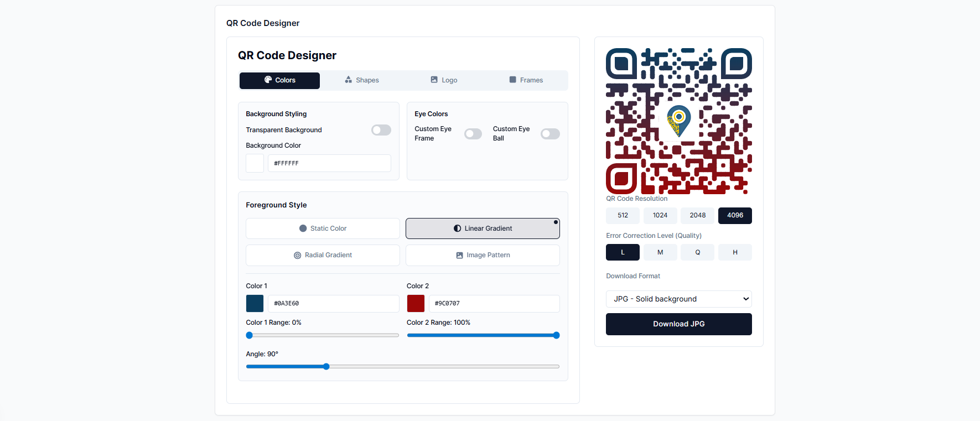
Task: Click the Color 1 hex field #0A3E60
Action: (334, 304)
